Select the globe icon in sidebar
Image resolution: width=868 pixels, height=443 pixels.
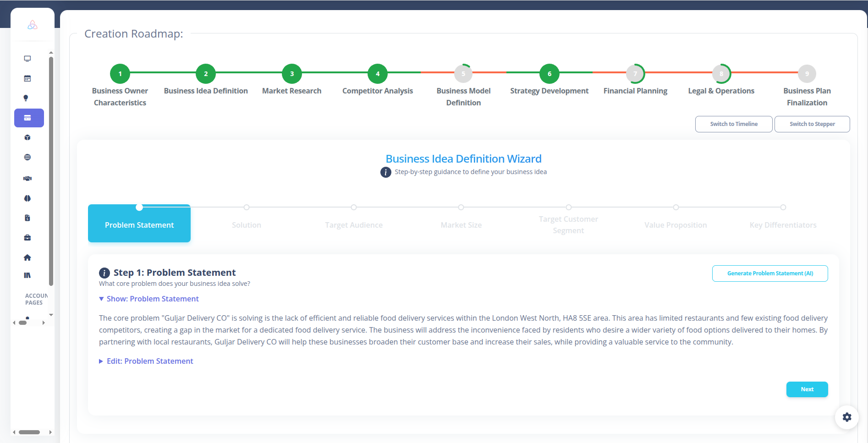point(27,157)
